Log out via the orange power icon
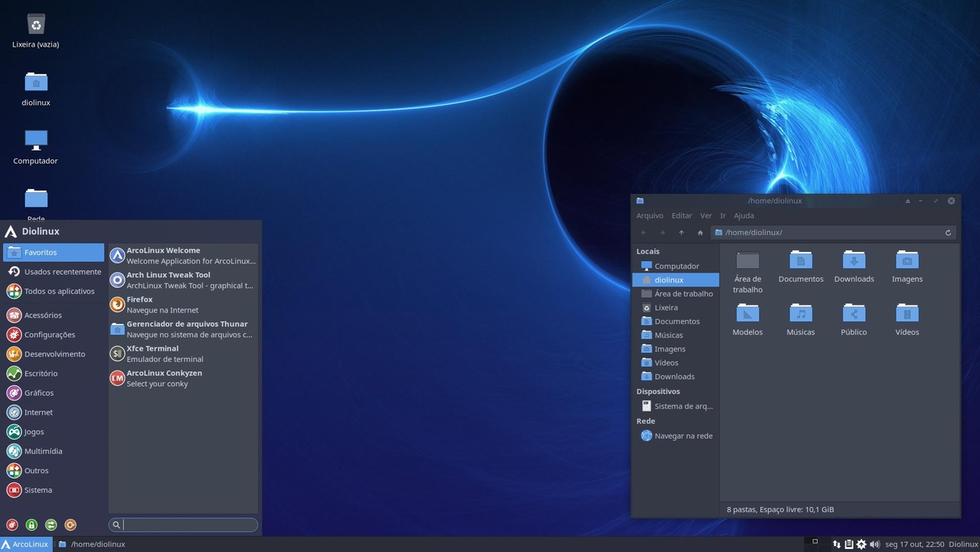Screen dimensions: 980x552 coord(70,524)
